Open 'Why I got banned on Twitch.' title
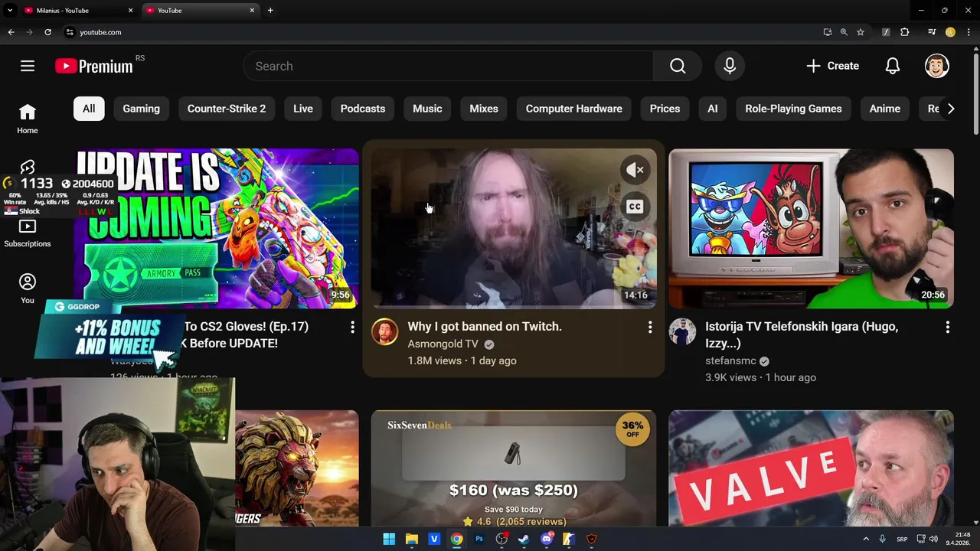Screen dimensions: 980x551 [485, 326]
